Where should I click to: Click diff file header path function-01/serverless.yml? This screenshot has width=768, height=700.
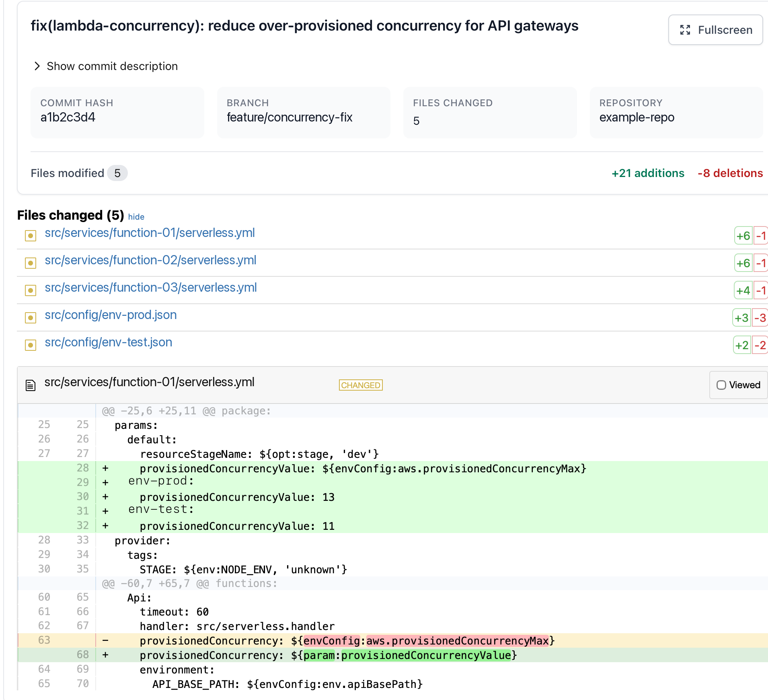click(149, 382)
